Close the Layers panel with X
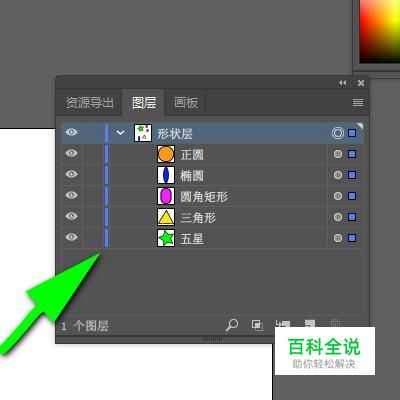400x400 pixels. [x=361, y=83]
